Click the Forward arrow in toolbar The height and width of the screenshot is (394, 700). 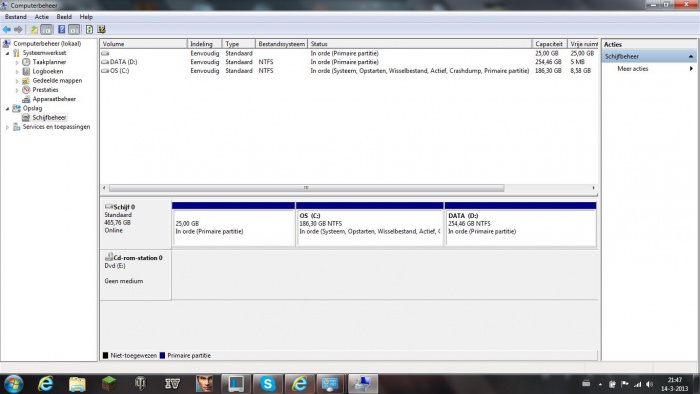(18, 29)
